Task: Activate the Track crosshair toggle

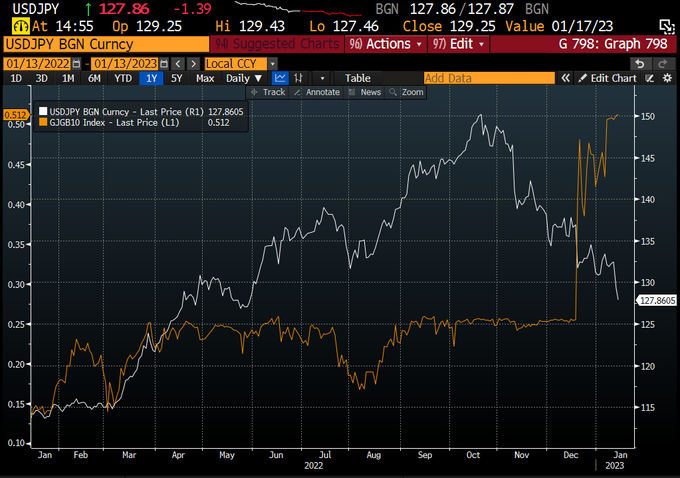Action: (268, 92)
